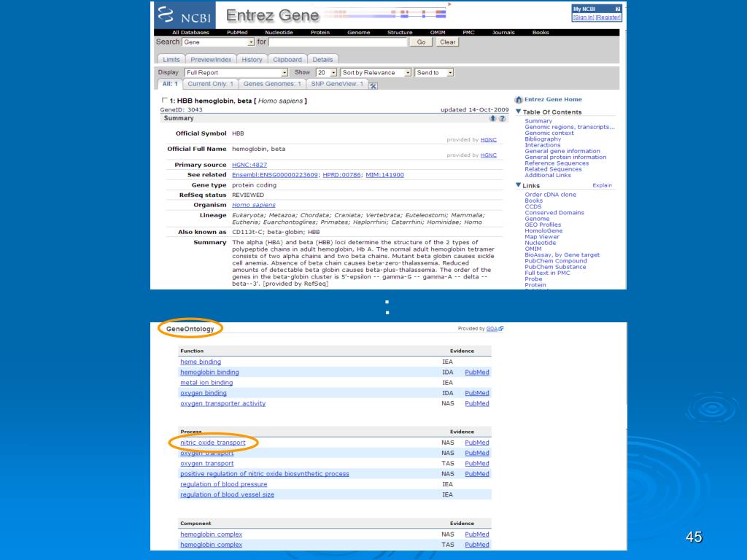Jump to Bibliography in Table Of Contents
The width and height of the screenshot is (747, 560).
[543, 139]
